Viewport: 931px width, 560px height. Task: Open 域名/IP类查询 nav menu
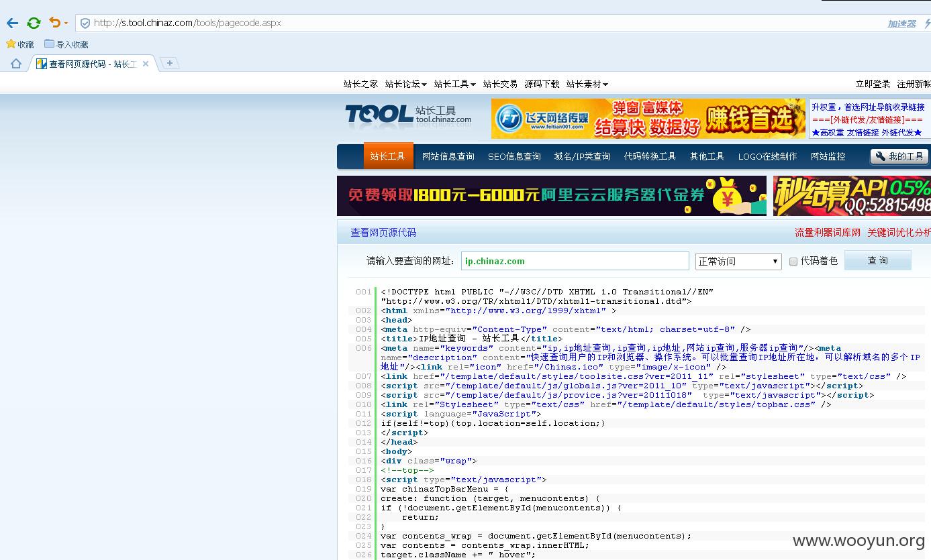(582, 156)
